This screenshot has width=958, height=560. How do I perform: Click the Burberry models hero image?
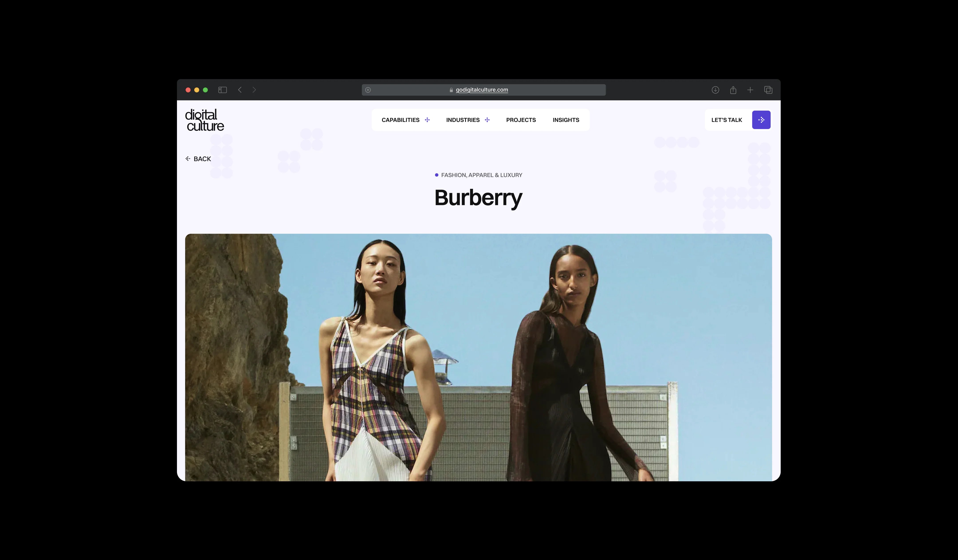(x=478, y=357)
